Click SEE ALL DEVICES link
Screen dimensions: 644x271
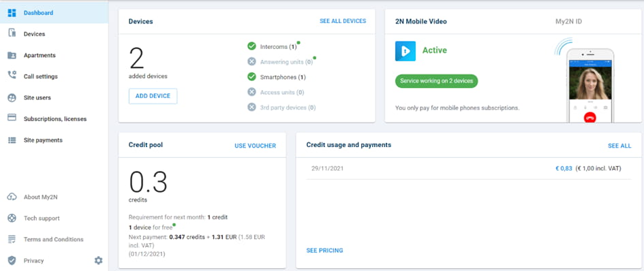343,21
